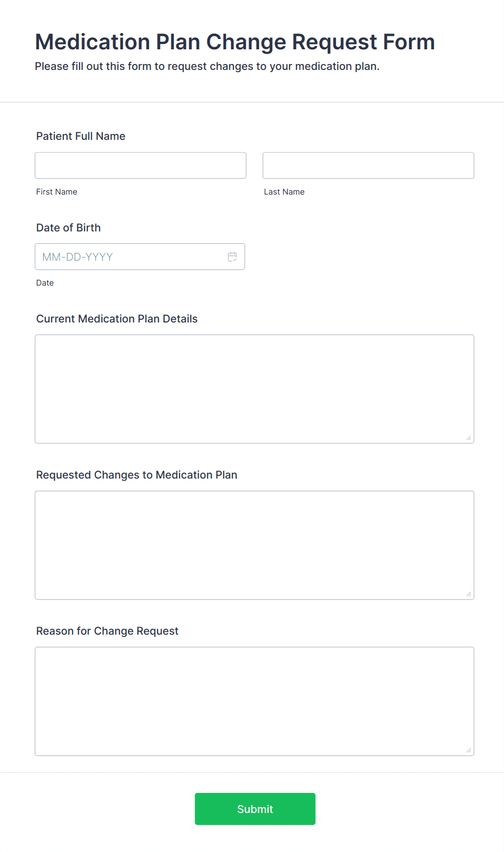Viewport: 504px width, 852px height.
Task: Click the Date label under birth field
Action: click(x=45, y=282)
